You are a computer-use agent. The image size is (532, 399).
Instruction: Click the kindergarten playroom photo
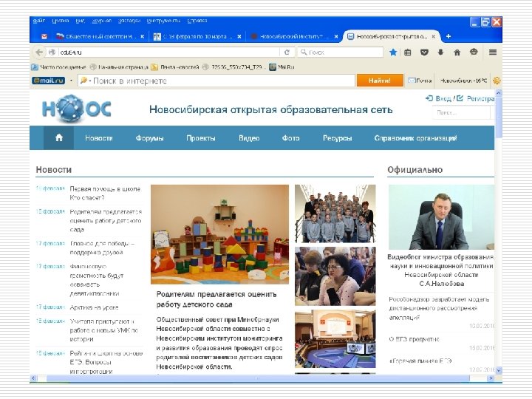219,234
